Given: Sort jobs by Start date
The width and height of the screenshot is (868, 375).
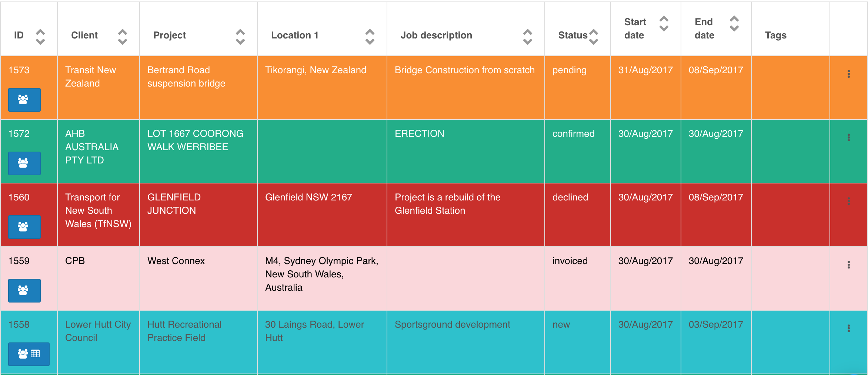Looking at the screenshot, I should [x=664, y=24].
